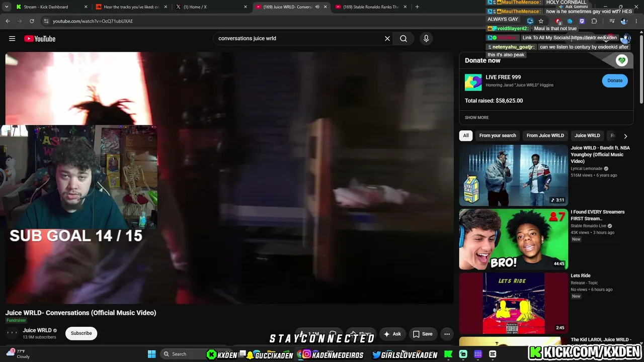Open the Kick app on the taskbar

point(448,354)
